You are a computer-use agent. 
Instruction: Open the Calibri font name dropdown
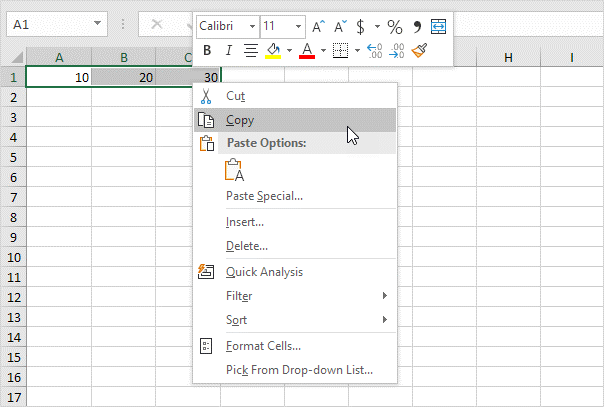pyautogui.click(x=251, y=27)
